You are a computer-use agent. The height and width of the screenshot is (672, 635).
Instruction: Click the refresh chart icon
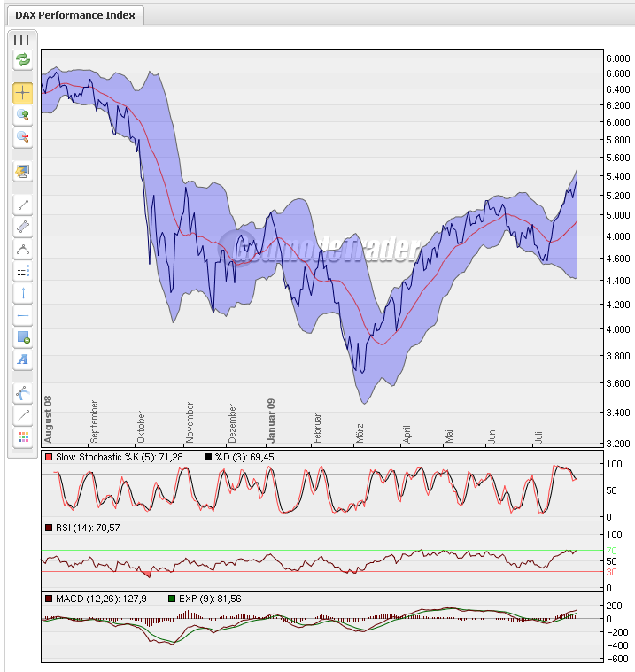22,60
